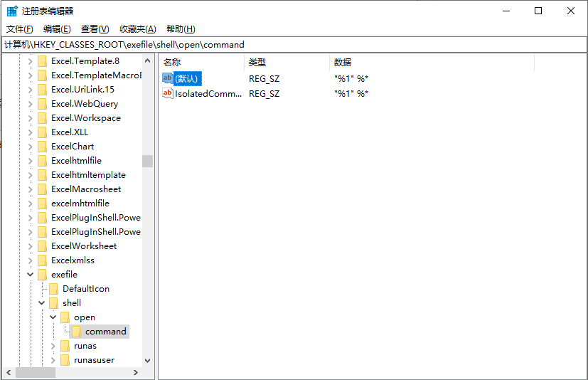Select the first ExcelPlugInShell.Powe item
The width and height of the screenshot is (588, 380).
coord(96,218)
